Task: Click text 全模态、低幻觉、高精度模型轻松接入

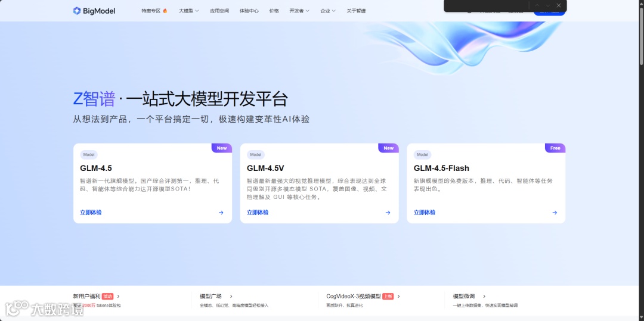Action: [234, 306]
